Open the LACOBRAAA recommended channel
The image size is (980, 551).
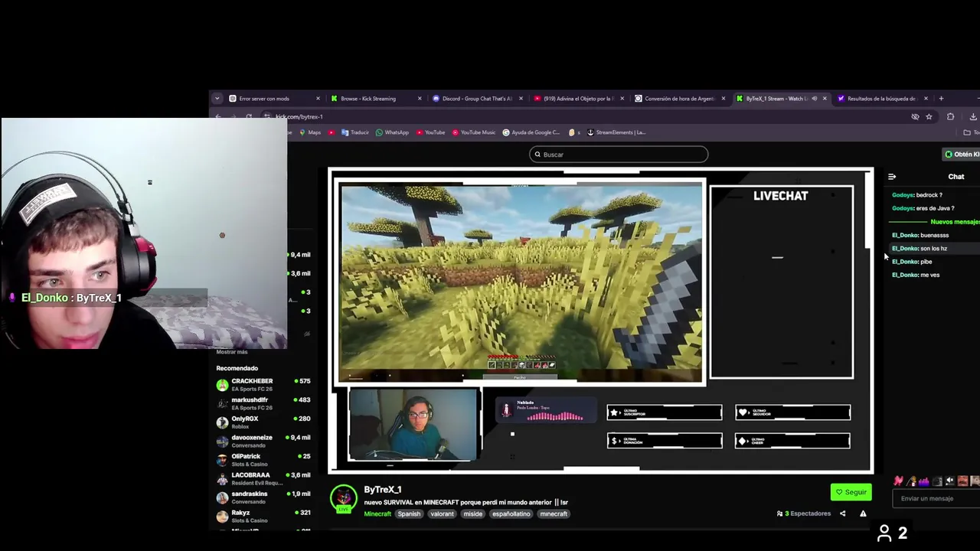[x=263, y=478]
